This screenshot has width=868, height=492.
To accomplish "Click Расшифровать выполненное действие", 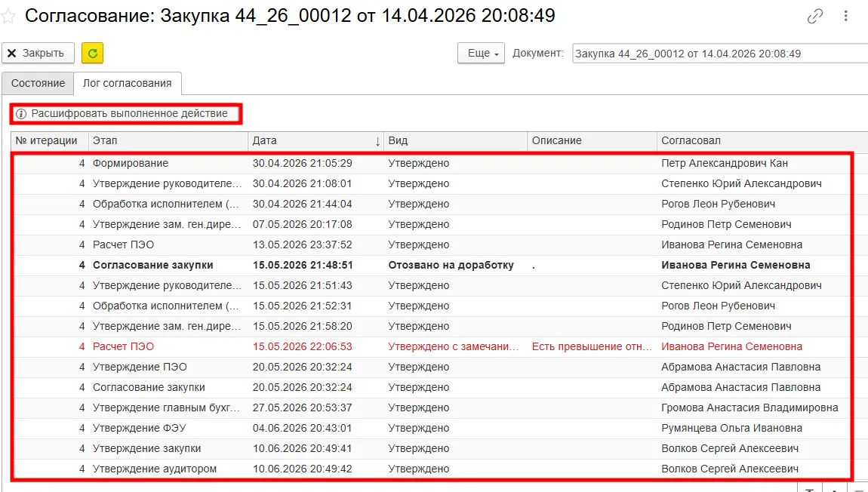I will coord(126,113).
